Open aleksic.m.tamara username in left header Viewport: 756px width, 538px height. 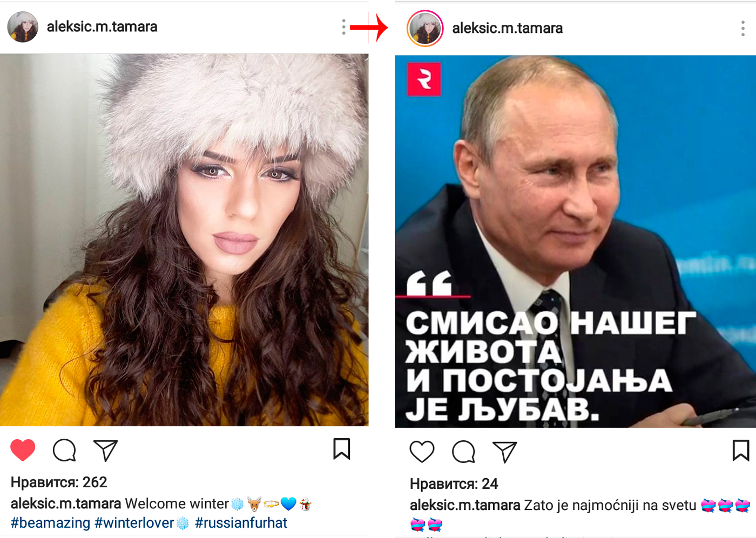102,26
